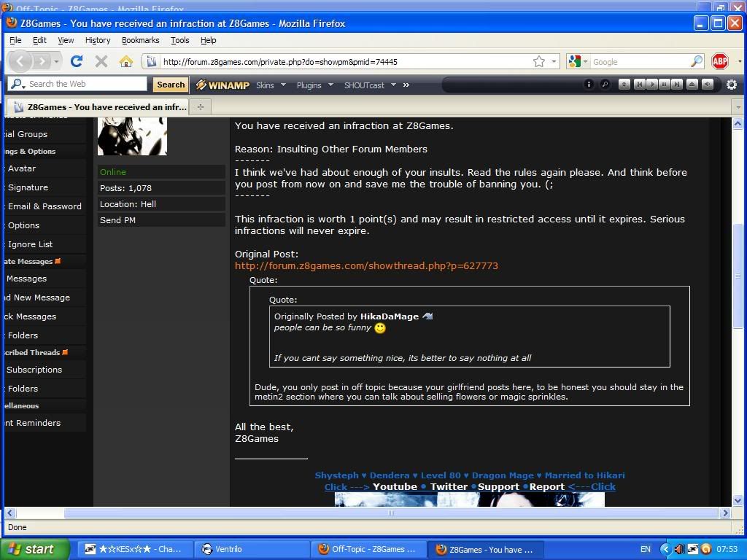Viewport: 747px width, 560px height.
Task: Click the Adblock Plus ABP icon
Action: [x=720, y=62]
